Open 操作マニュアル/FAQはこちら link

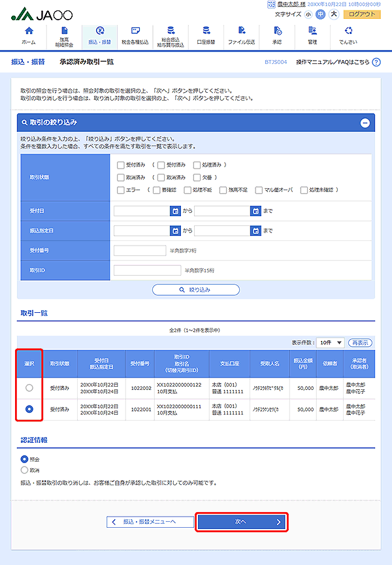click(333, 62)
